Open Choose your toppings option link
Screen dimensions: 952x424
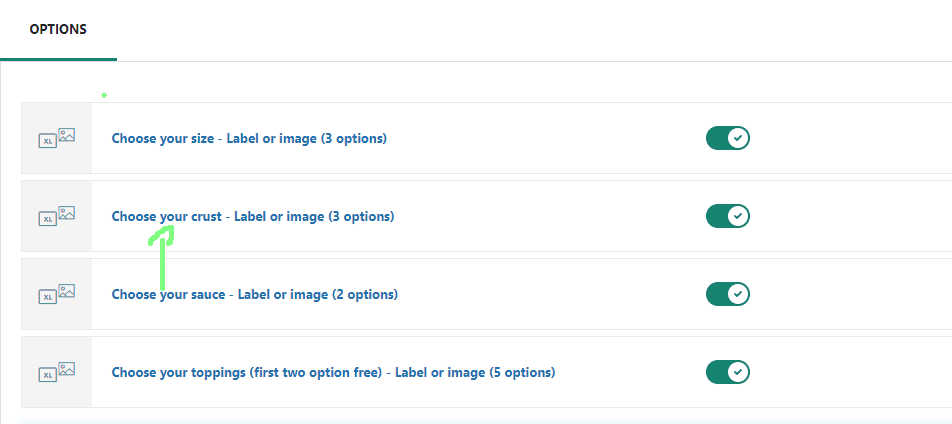point(333,372)
